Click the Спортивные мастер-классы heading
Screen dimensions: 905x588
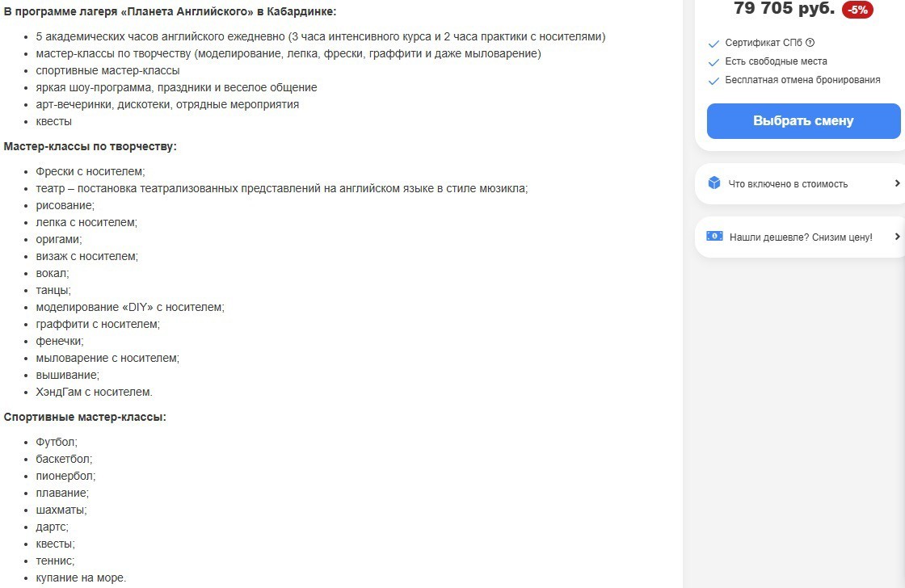coord(85,417)
